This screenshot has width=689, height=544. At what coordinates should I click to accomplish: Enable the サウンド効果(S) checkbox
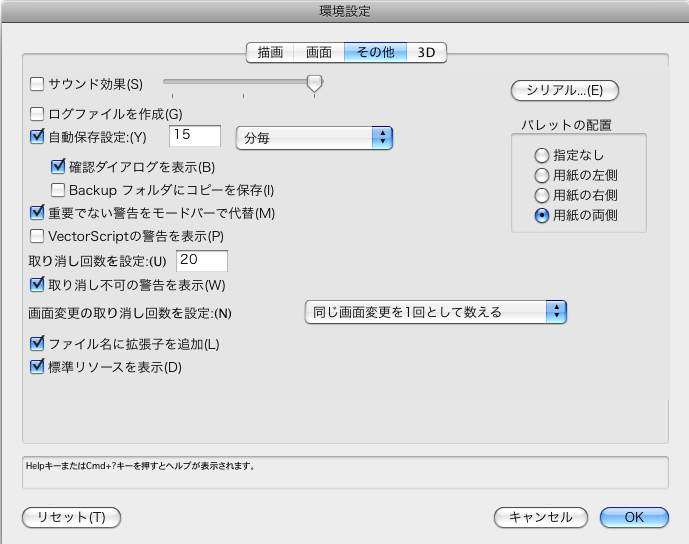(38, 84)
